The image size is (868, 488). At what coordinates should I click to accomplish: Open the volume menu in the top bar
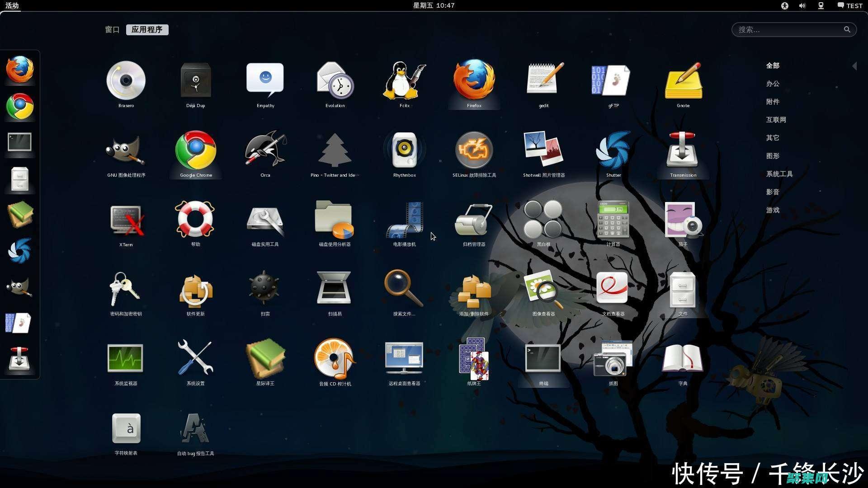click(802, 5)
